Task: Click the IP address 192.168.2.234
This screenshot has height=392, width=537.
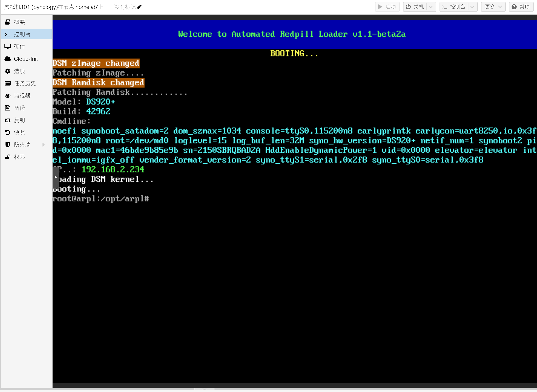Action: 113,170
